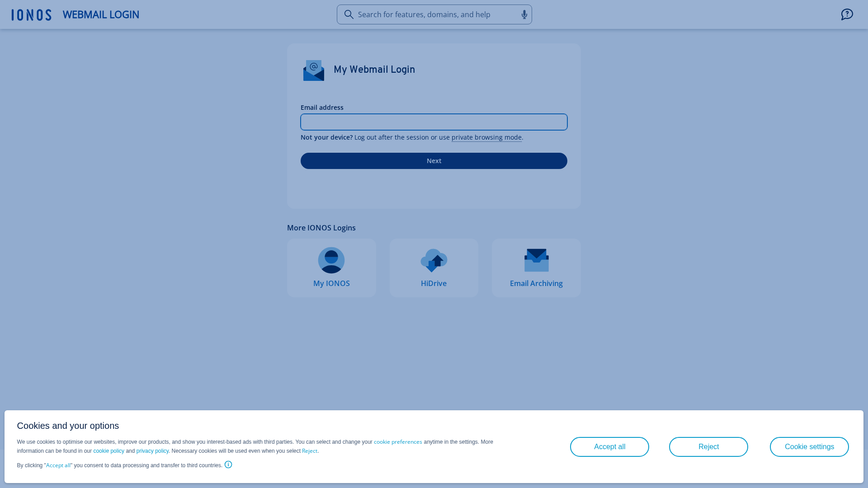Viewport: 868px width, 488px height.
Task: Open the privacy policy link
Action: (152, 451)
